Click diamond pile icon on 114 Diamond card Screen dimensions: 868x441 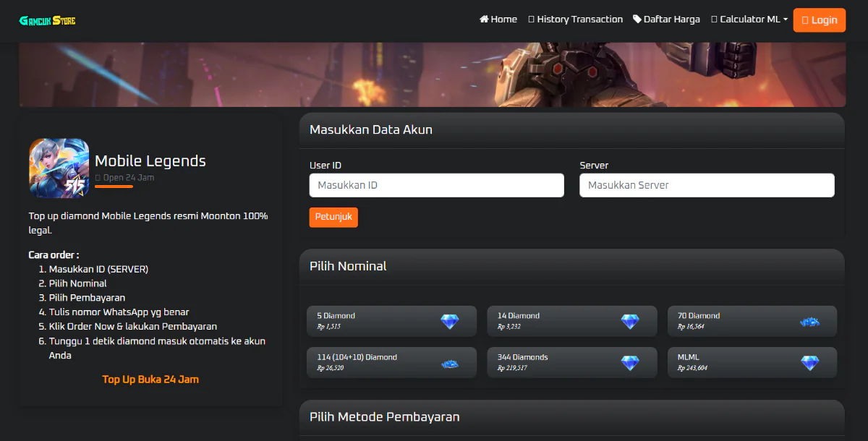click(x=450, y=364)
